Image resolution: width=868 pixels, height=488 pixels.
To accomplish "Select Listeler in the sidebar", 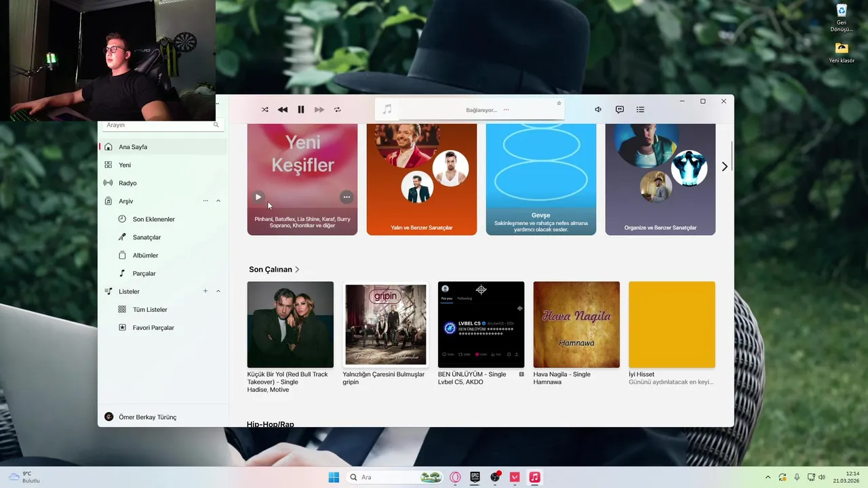I will [x=129, y=291].
